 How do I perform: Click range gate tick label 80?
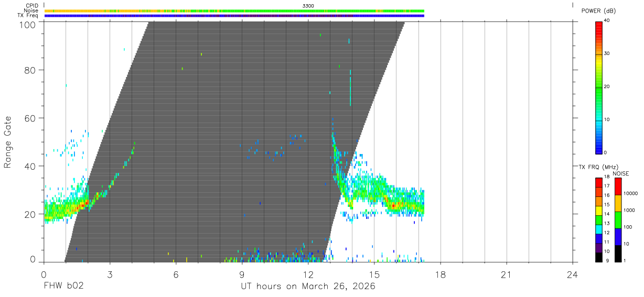(29, 70)
